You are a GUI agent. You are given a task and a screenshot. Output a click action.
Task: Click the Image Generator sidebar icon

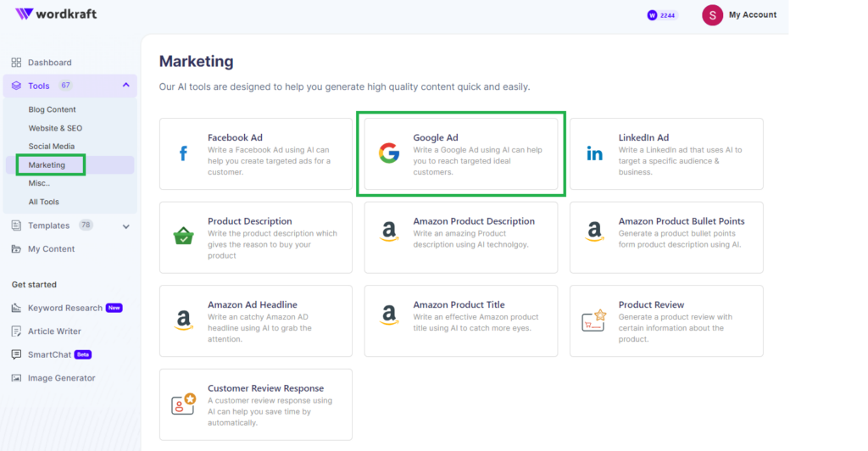pos(17,378)
